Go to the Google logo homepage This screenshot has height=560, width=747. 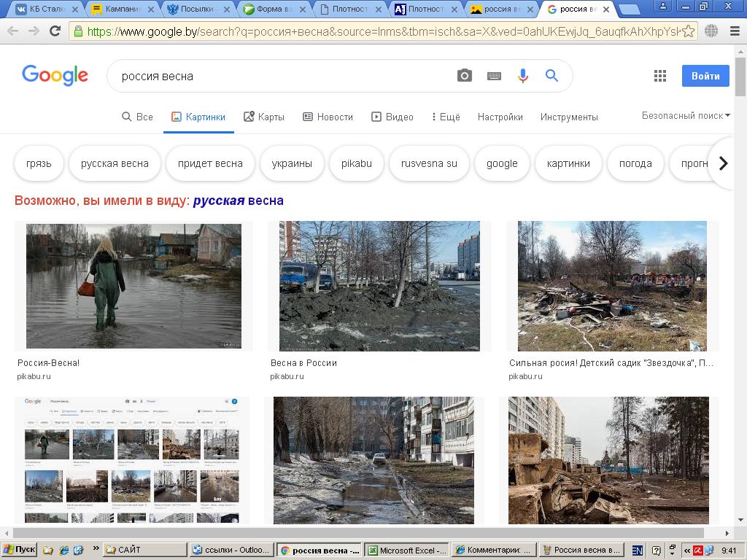click(x=55, y=75)
